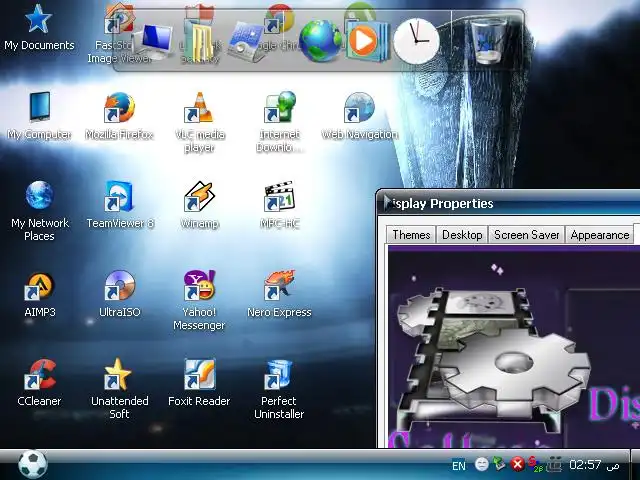Click the screen saver preview image

click(x=513, y=346)
